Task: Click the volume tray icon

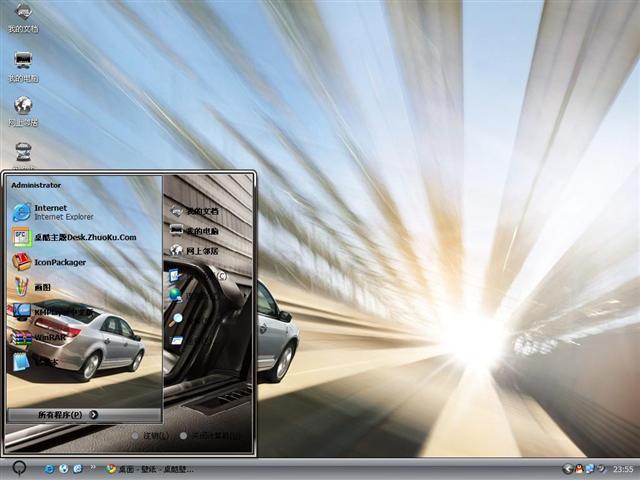Action: [x=601, y=469]
